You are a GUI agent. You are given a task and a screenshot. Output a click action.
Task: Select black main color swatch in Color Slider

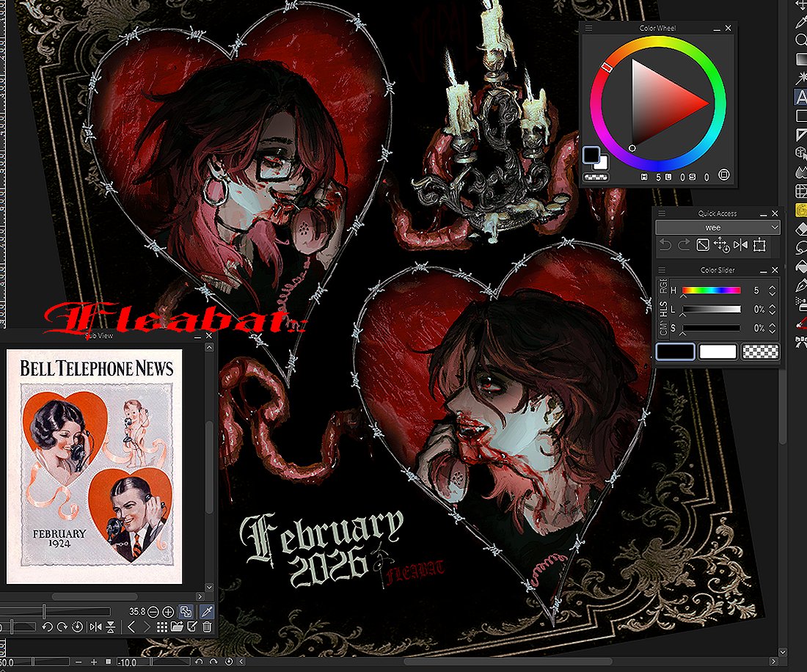(x=675, y=351)
